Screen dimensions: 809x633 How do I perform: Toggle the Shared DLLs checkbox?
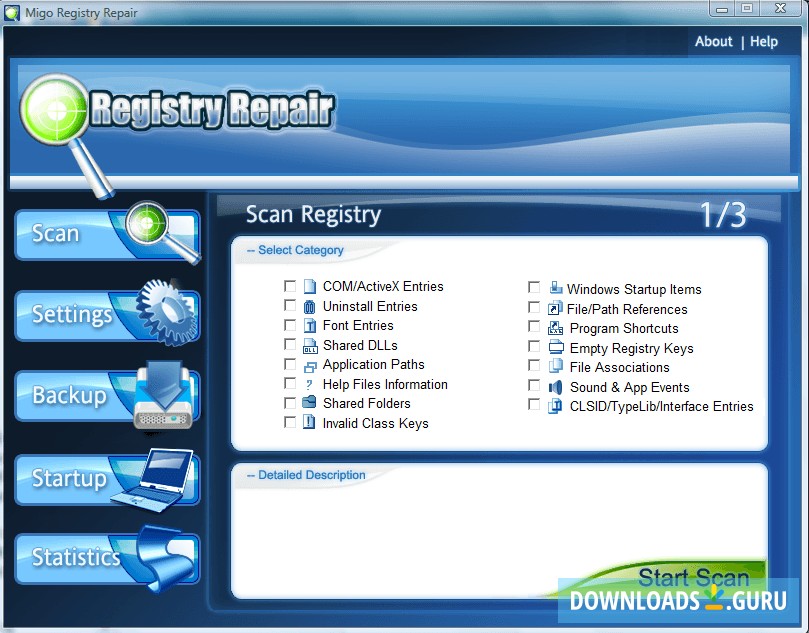290,344
